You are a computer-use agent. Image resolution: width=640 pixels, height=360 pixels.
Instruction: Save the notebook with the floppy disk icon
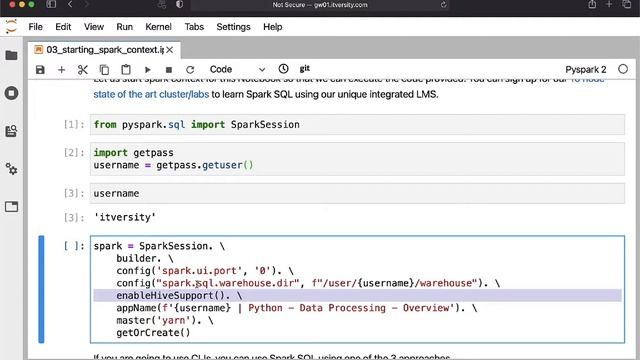click(x=40, y=69)
